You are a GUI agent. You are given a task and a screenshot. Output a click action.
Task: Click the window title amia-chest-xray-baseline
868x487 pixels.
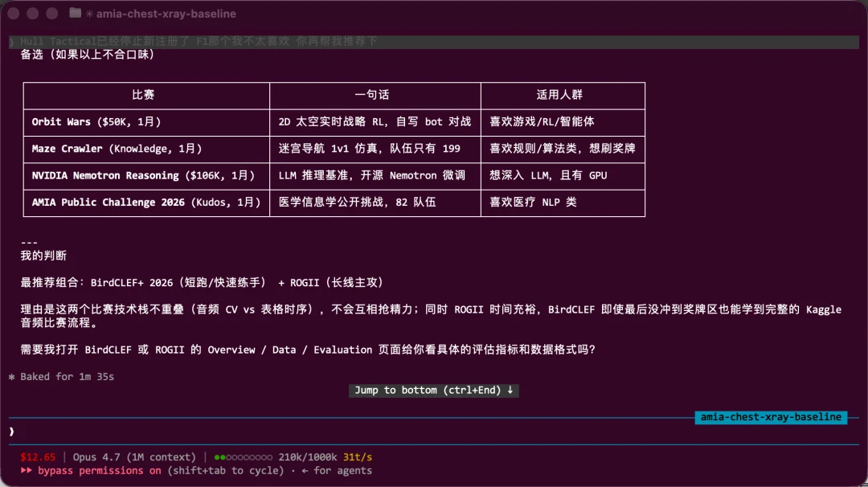[x=166, y=14]
